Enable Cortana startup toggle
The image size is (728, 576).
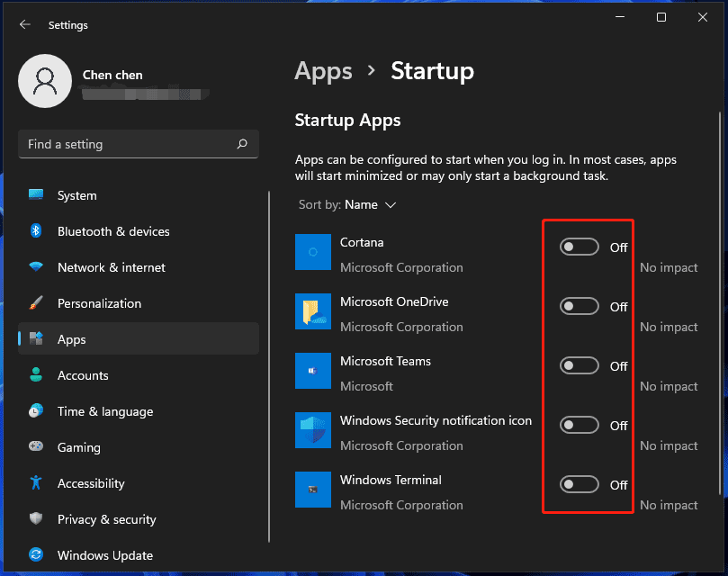[x=580, y=247]
